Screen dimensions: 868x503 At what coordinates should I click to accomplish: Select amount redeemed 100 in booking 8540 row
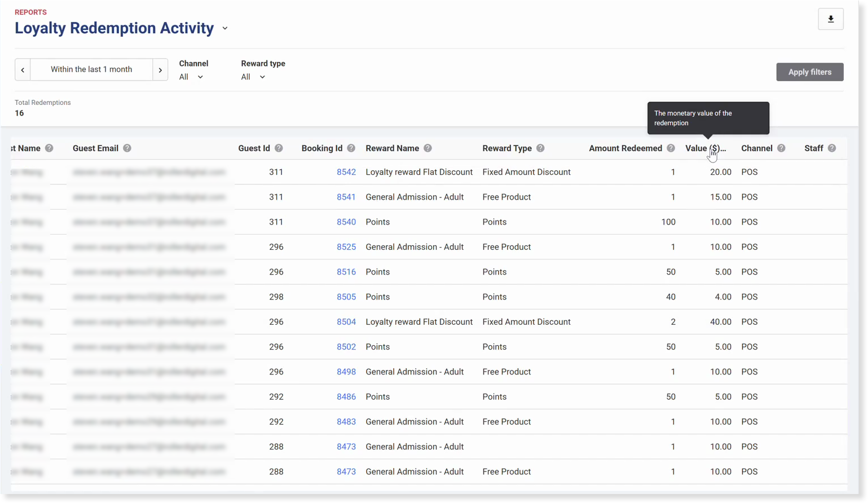668,222
